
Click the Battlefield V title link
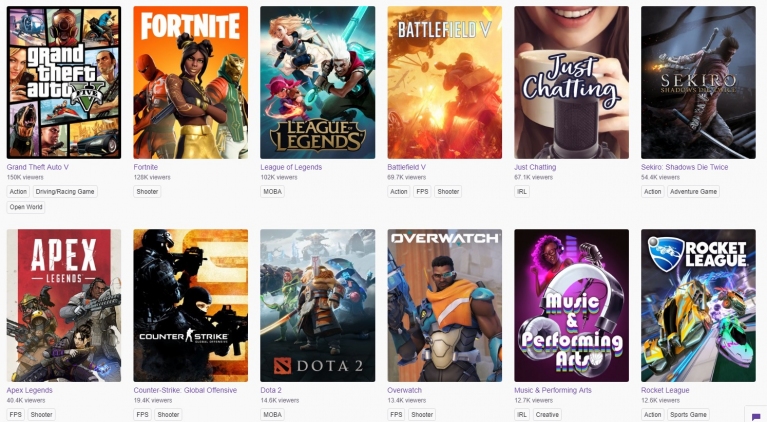tap(406, 167)
